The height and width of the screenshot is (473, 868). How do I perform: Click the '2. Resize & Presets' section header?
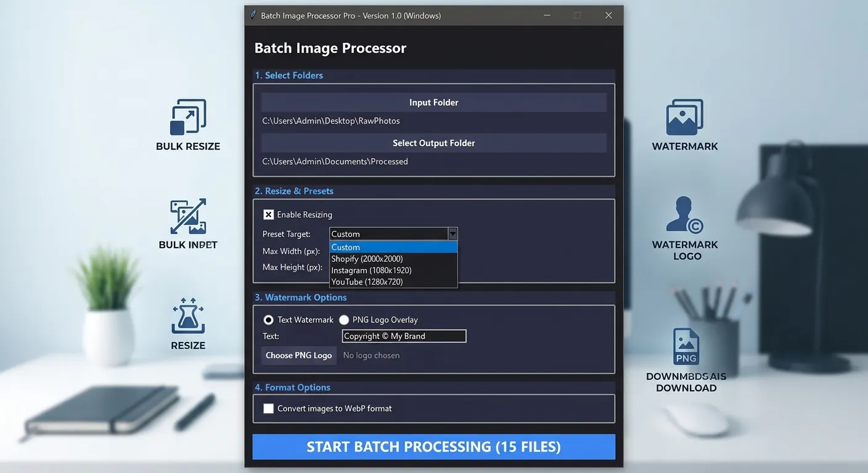pyautogui.click(x=294, y=191)
